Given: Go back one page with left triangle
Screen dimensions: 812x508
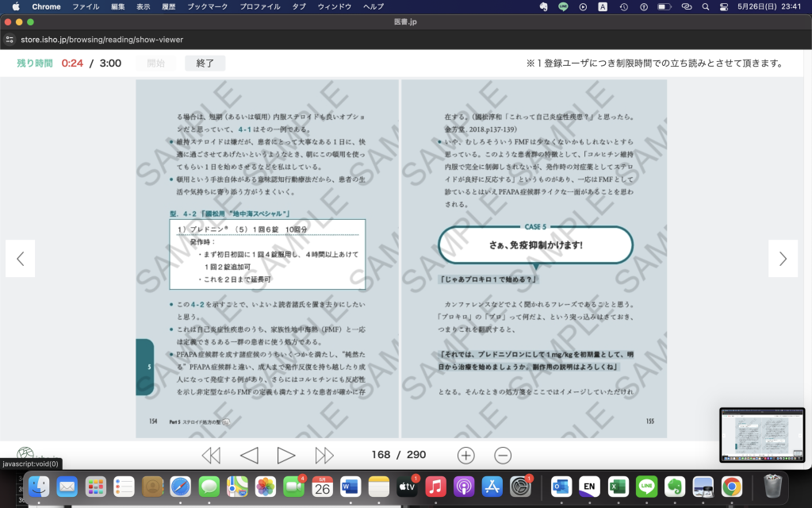Looking at the screenshot, I should click(249, 455).
